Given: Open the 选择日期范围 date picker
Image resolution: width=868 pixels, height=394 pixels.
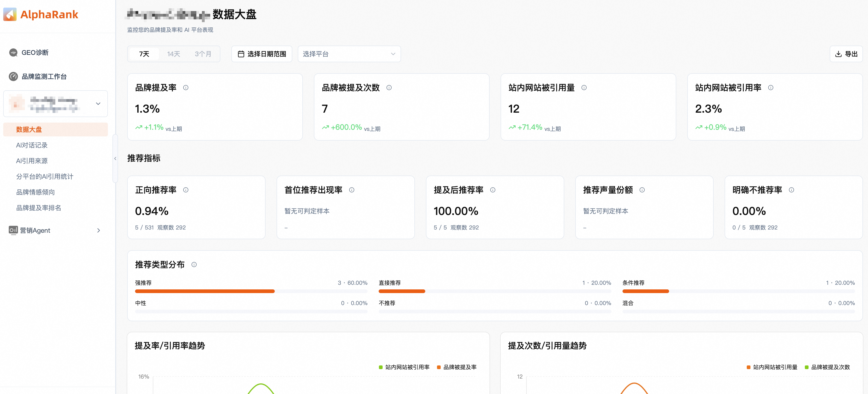Looking at the screenshot, I should pyautogui.click(x=262, y=54).
